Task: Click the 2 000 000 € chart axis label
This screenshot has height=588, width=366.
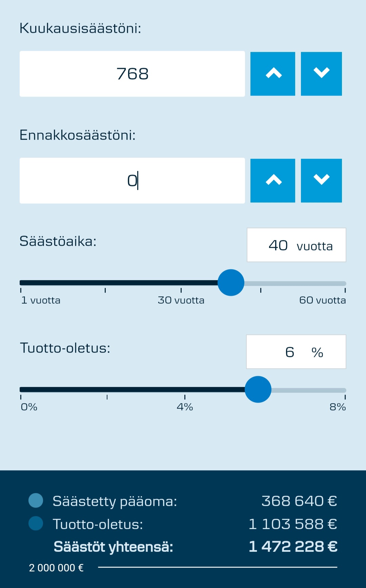Action: point(56,568)
